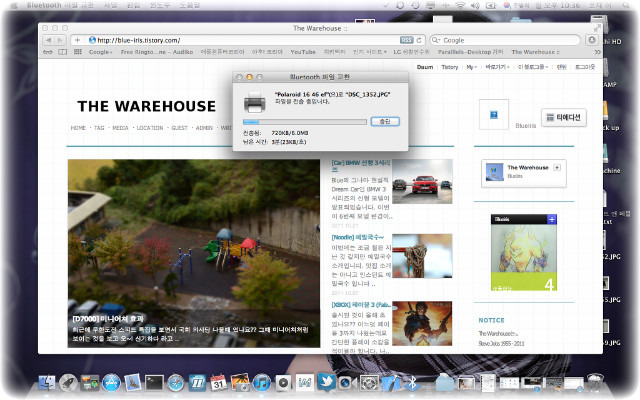Open The Warehouse bookmark in bookmarks bar
Screen dimensions: 640x400
coord(536,52)
